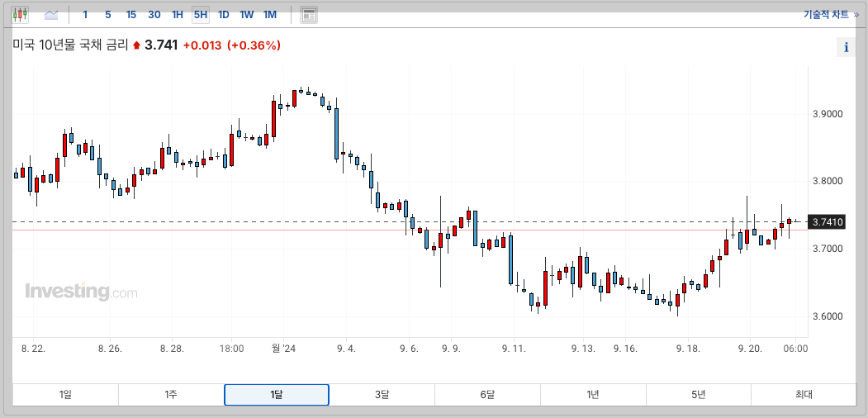The image size is (868, 418).
Task: Open the 기술적 차트 link
Action: (x=831, y=15)
